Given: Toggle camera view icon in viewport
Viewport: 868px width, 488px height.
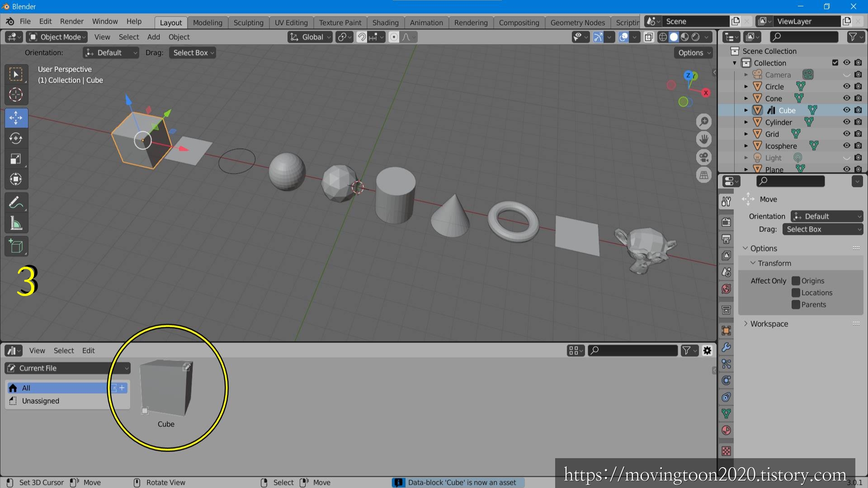Looking at the screenshot, I should click(704, 157).
